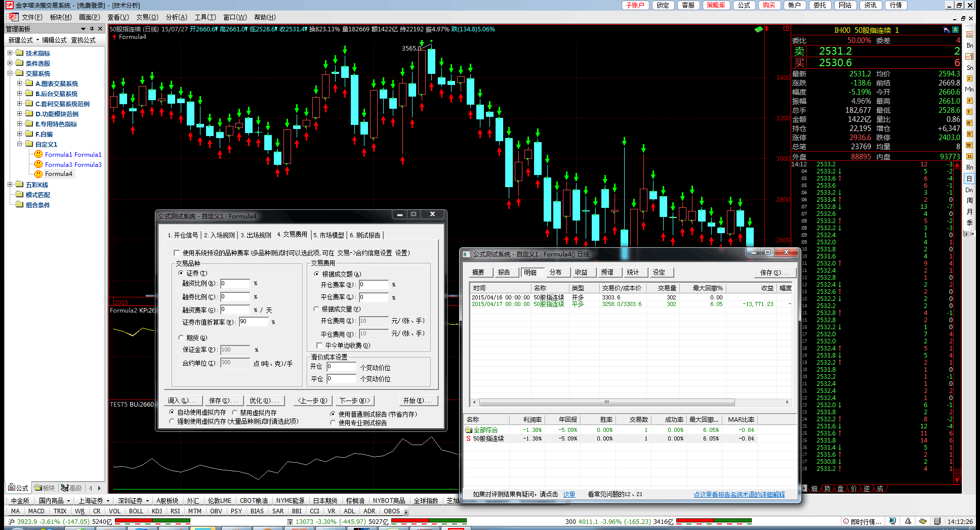Select the 期货 futures radio button
Image resolution: width=980 pixels, height=530 pixels.
[181, 338]
